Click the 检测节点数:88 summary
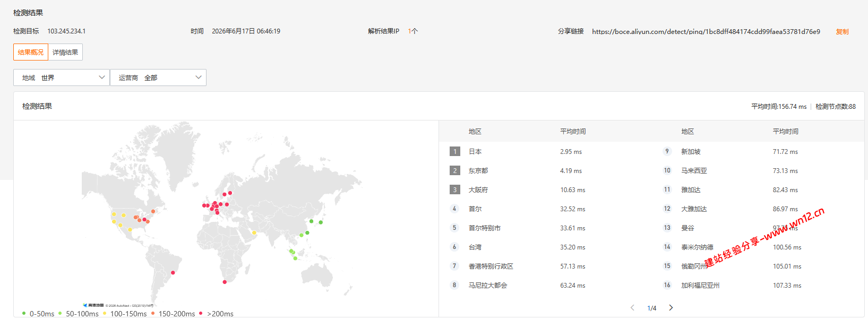Image resolution: width=868 pixels, height=319 pixels. (x=836, y=107)
